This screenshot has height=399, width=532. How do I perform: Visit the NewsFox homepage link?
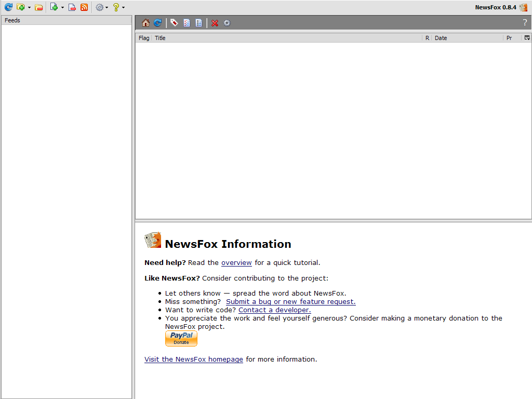pos(193,360)
